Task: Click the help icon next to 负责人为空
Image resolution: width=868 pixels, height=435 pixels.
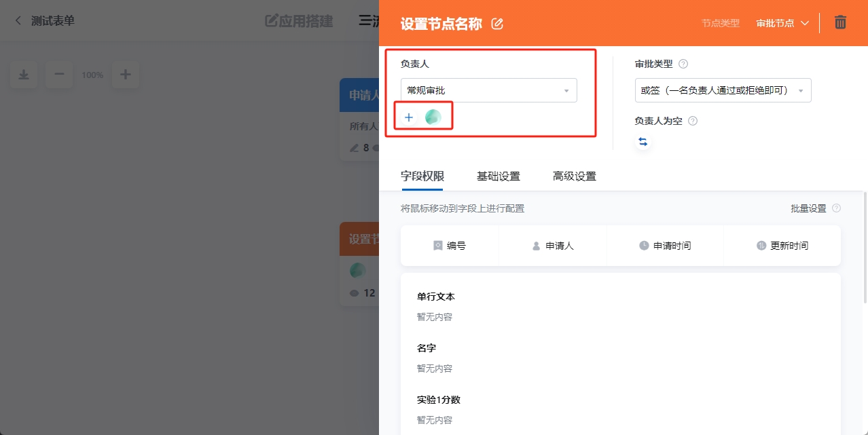Action: (x=691, y=120)
